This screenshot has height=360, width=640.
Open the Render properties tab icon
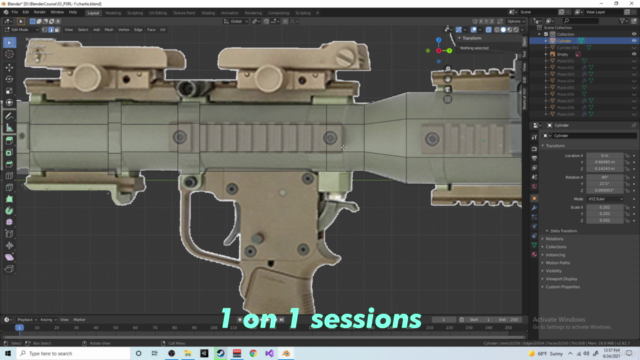click(534, 149)
